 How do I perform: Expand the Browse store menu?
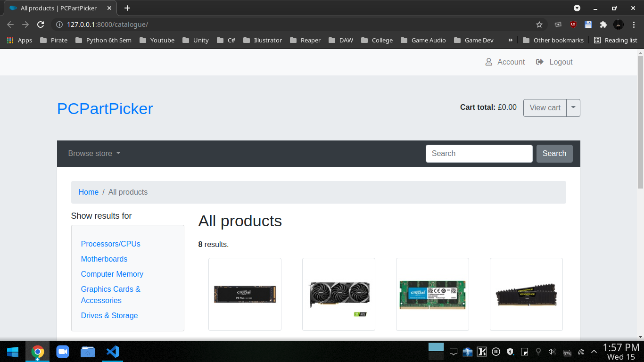[x=94, y=154]
